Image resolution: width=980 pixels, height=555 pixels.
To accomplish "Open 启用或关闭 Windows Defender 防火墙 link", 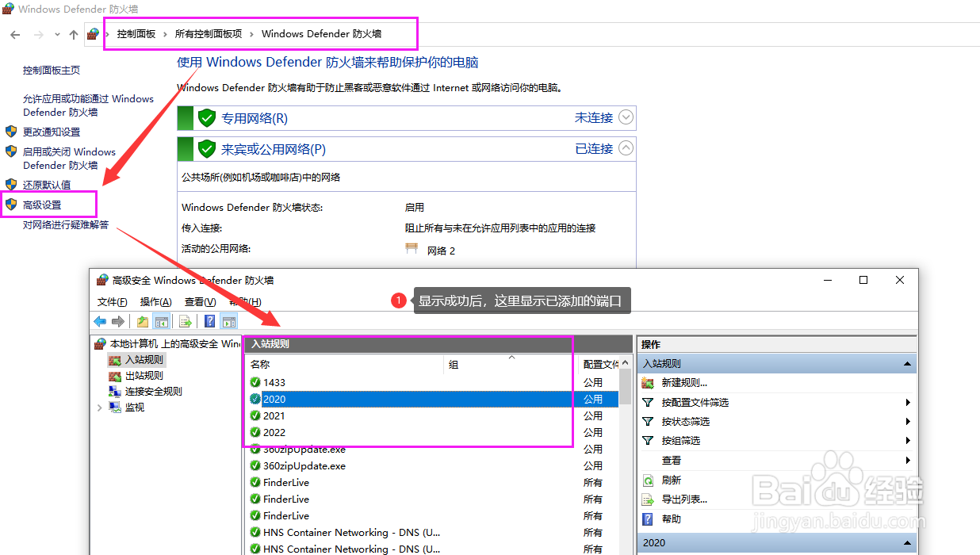I will click(69, 159).
